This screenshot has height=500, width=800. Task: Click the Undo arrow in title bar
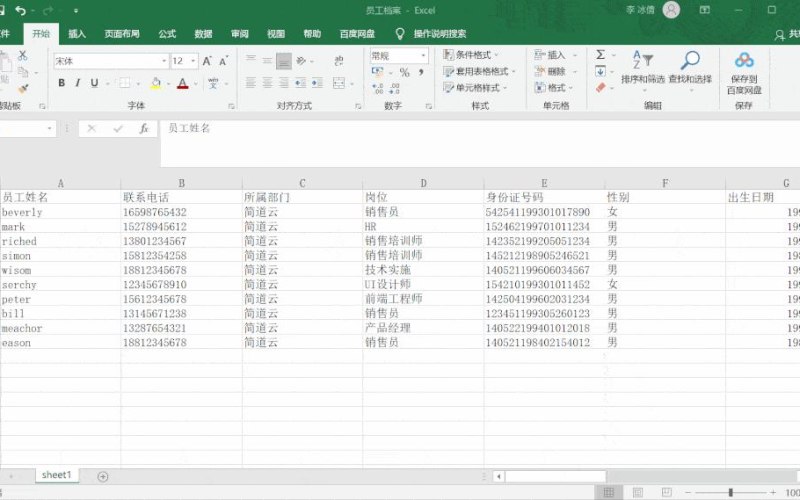[x=20, y=10]
